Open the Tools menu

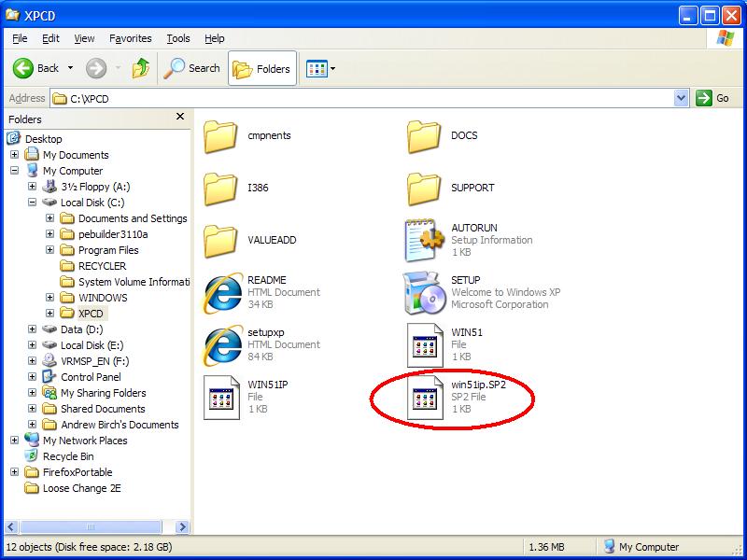coord(178,38)
